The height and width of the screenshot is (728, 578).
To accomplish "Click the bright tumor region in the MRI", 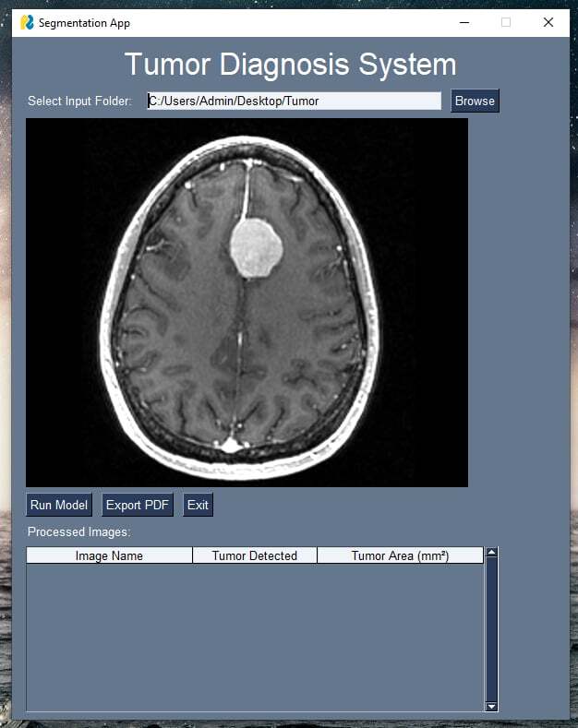I will pyautogui.click(x=256, y=248).
